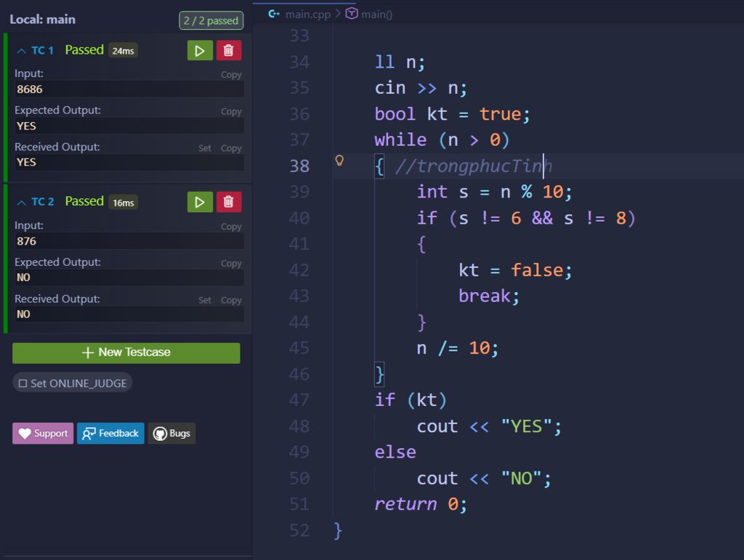The image size is (744, 560).
Task: Edit TC 2 expected output field NO
Action: click(x=129, y=277)
